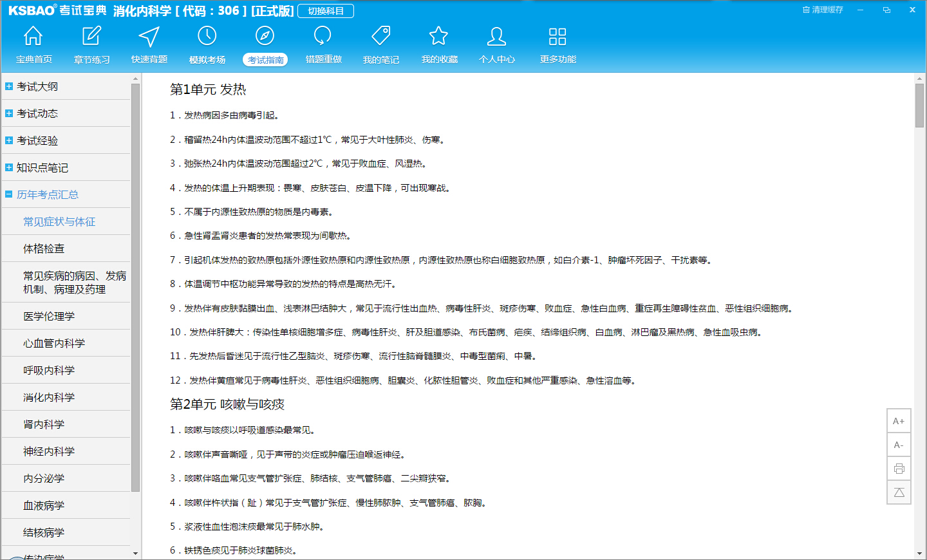
Task: Select the 快速背题 paper plane icon
Action: 149,37
